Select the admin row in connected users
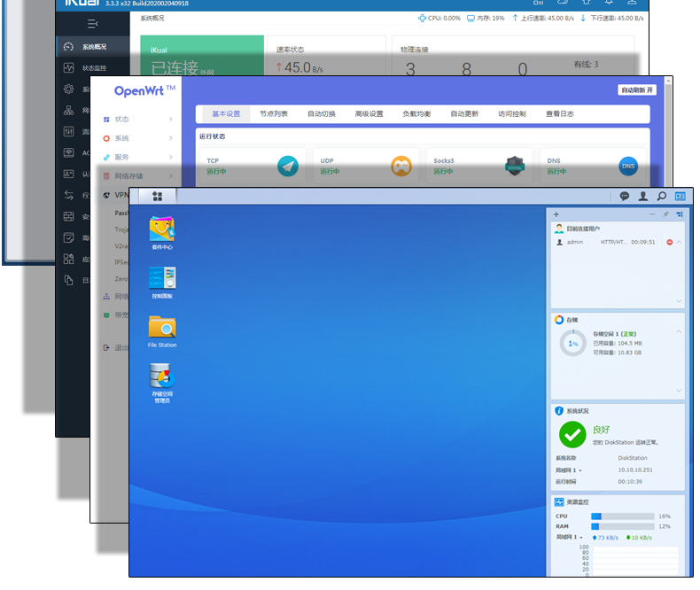The image size is (700, 590). tap(618, 243)
